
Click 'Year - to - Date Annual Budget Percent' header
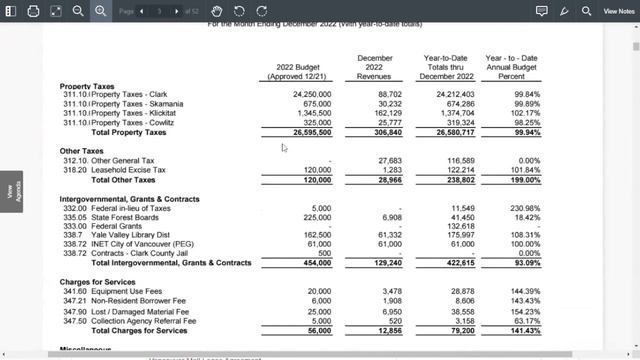(511, 67)
